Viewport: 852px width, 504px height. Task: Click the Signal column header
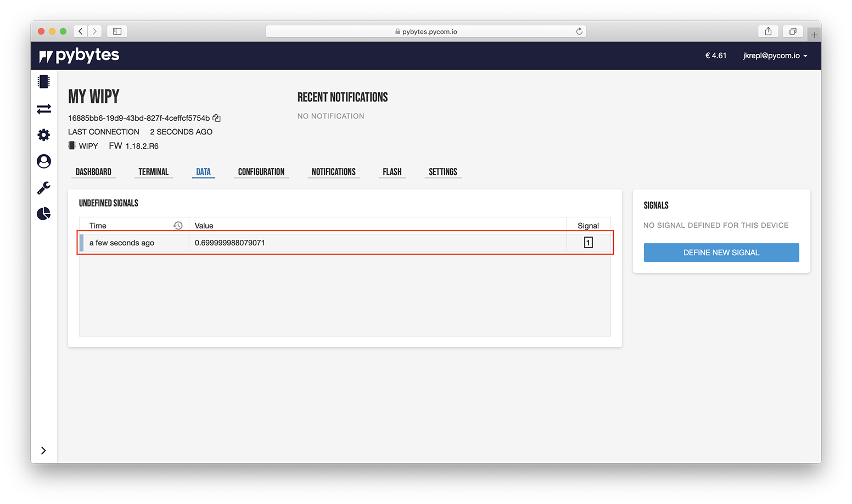click(588, 226)
